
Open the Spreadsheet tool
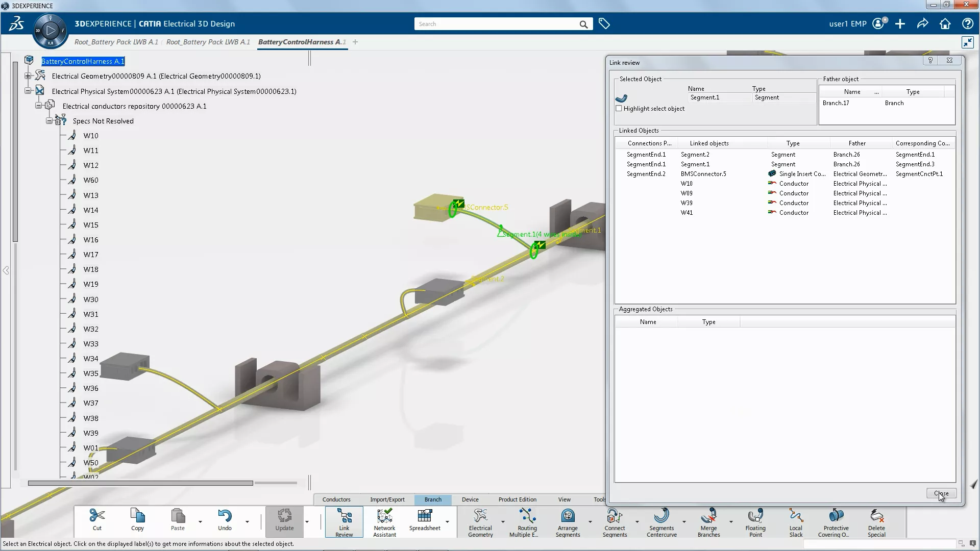[425, 520]
